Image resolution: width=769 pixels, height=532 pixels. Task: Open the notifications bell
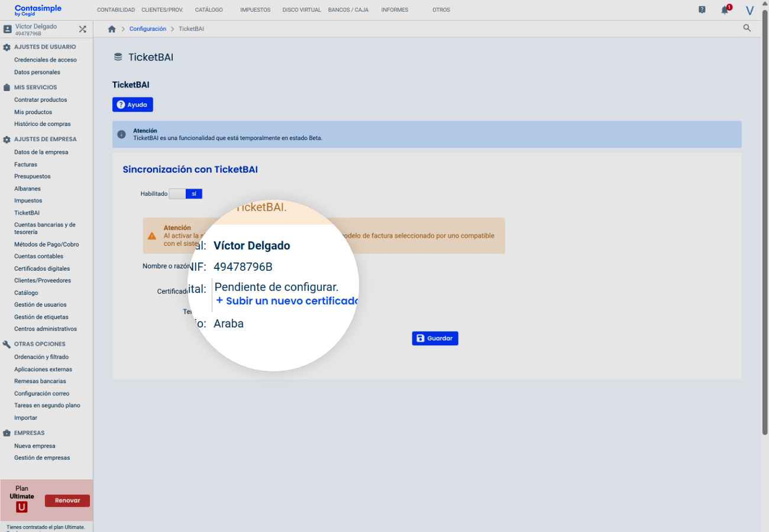(725, 10)
